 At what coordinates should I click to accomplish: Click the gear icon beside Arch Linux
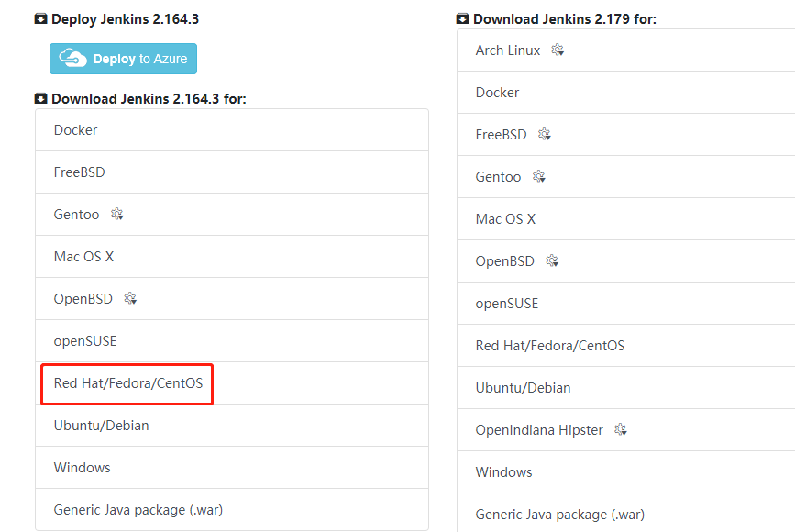(558, 50)
